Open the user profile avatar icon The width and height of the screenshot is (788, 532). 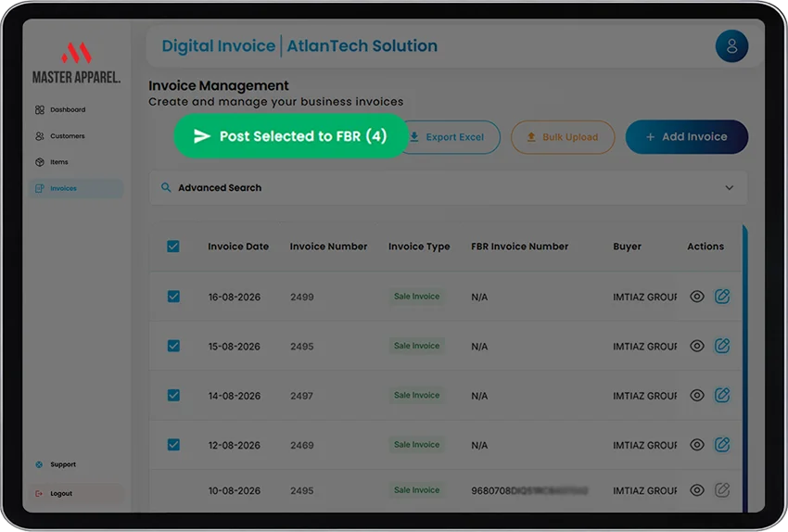(731, 46)
